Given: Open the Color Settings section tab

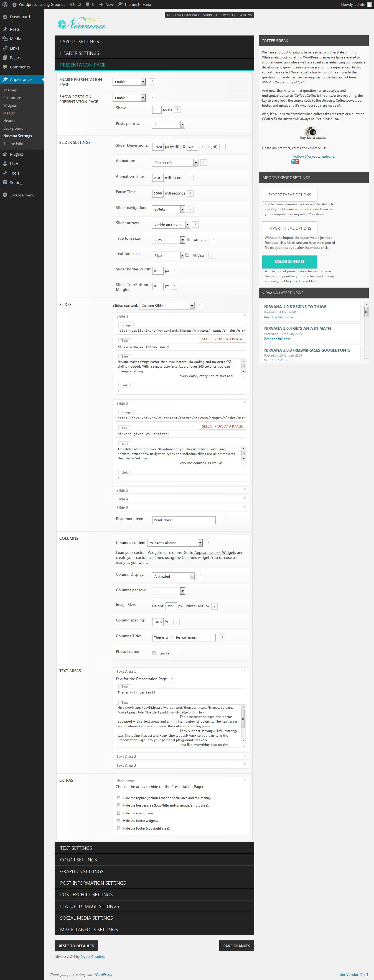Looking at the screenshot, I should pos(154,860).
